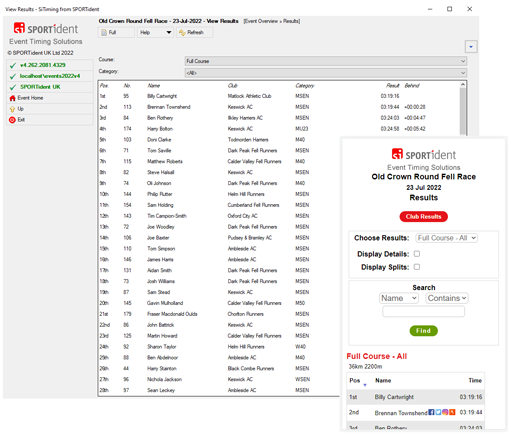Sort desktop list by Category column header
The image size is (510, 435).
click(305, 86)
